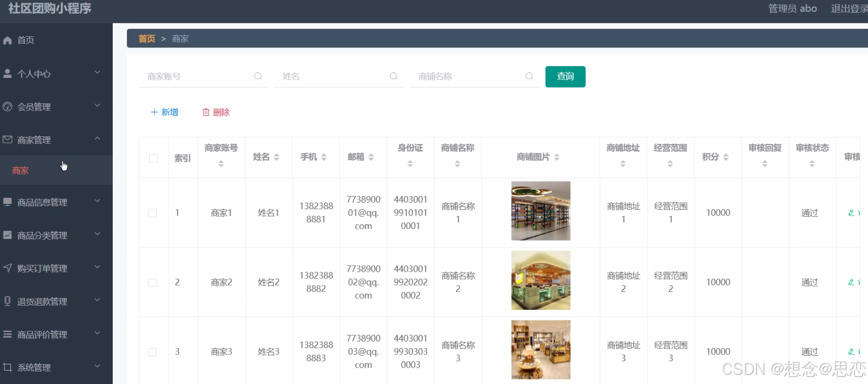Viewport: 868px width, 384px height.
Task: Click the red 删除 button
Action: click(x=216, y=112)
